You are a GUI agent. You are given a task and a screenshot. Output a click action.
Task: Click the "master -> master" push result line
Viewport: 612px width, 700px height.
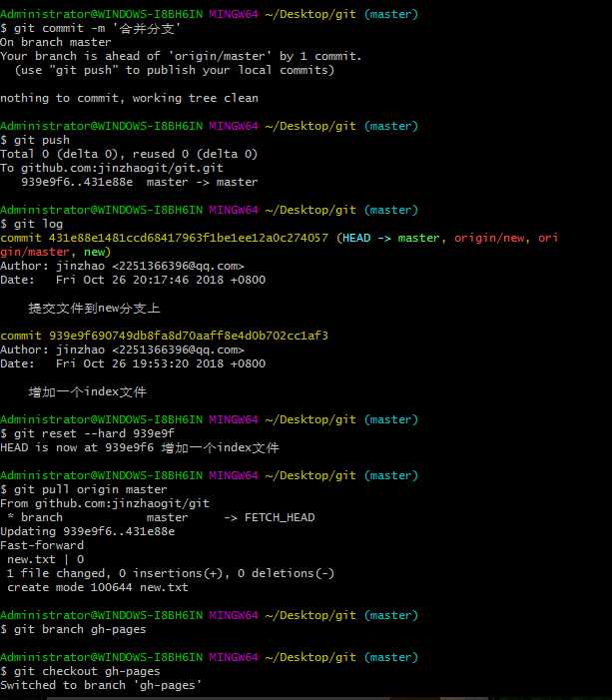[x=140, y=182]
